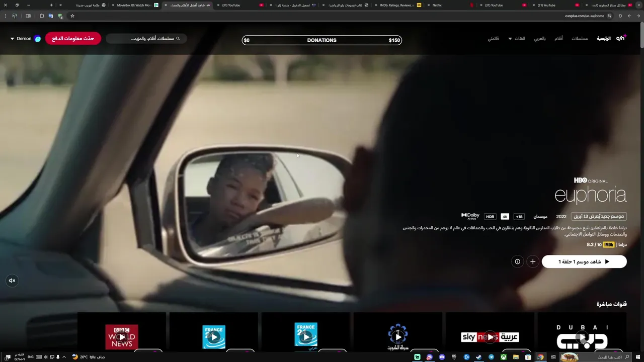Play the Kuwait TV live channel
644x362 pixels.
(398, 336)
